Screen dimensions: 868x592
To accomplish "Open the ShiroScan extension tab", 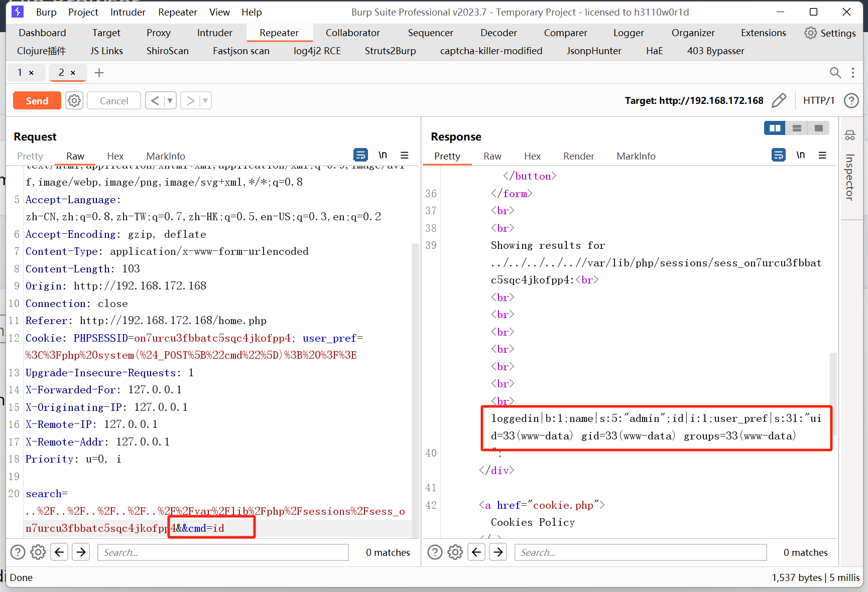I will tap(168, 51).
